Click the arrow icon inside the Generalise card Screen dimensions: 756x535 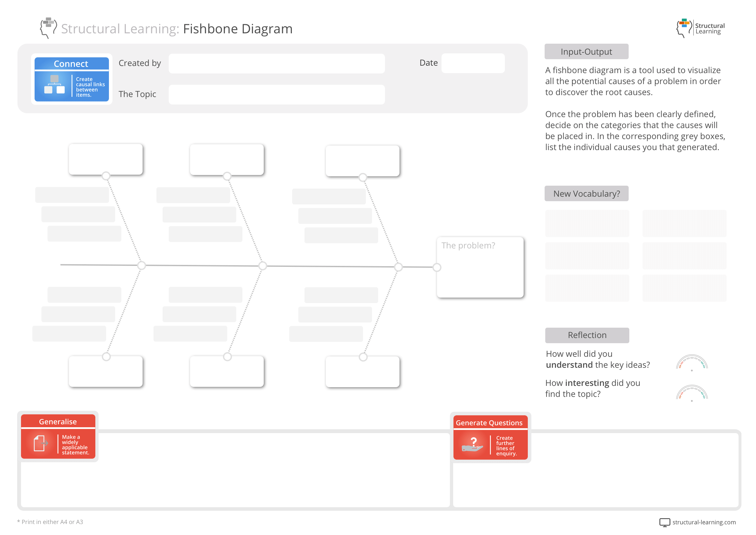point(46,444)
